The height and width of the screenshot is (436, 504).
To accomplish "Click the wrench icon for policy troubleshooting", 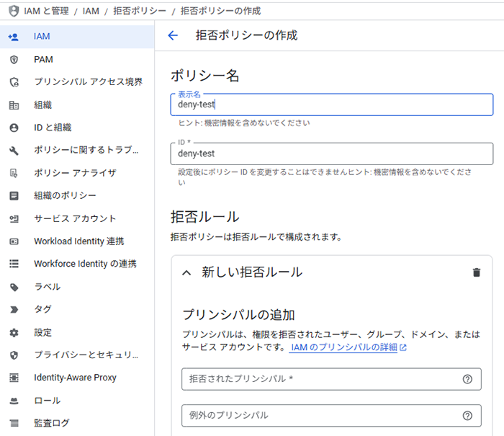I will [14, 150].
